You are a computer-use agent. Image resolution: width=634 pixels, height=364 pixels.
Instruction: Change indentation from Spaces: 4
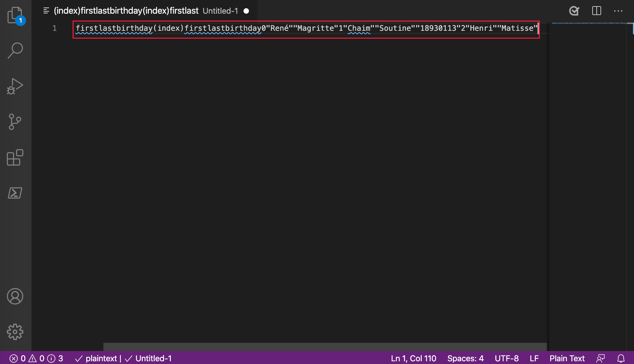[x=465, y=358]
